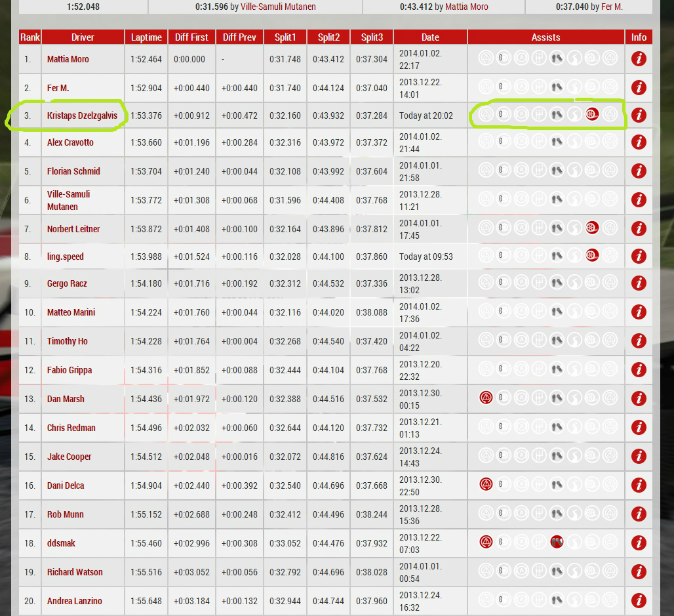Show info for Rob Munn's lap
Screen dimensions: 674x616
[x=639, y=514]
